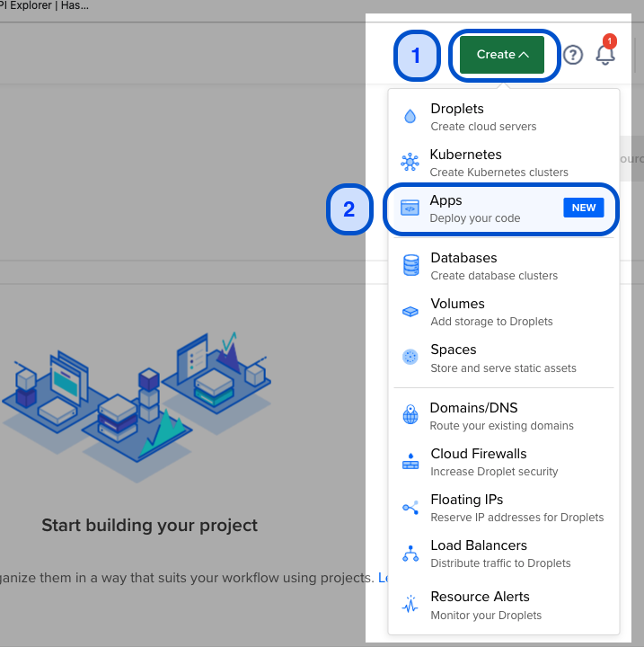
Task: Click the Databases cylinder icon
Action: 410,265
